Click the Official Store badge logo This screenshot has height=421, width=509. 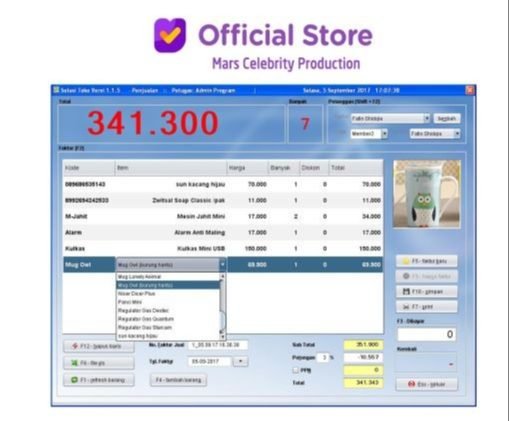(170, 35)
